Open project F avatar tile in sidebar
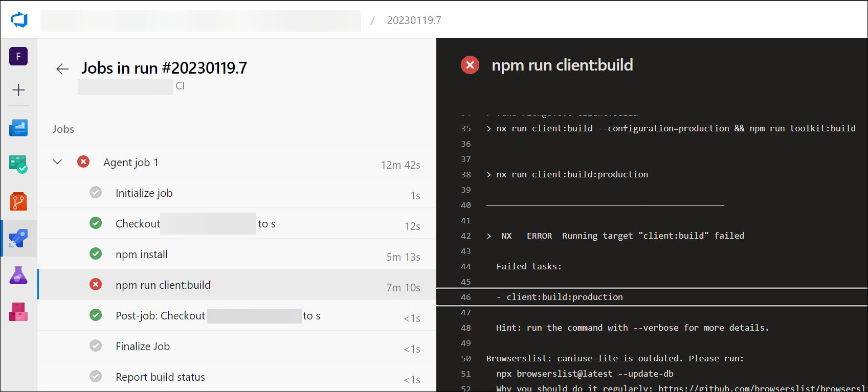This screenshot has height=392, width=868. 18,56
